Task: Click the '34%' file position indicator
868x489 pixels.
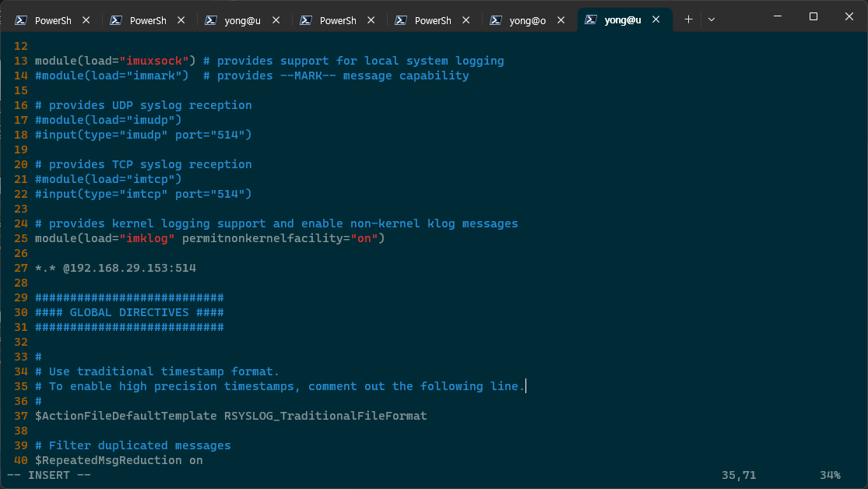Action: pos(830,475)
